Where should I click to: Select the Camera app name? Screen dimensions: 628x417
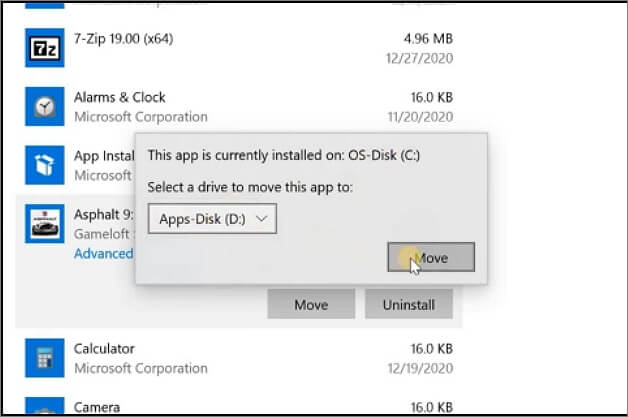98,407
